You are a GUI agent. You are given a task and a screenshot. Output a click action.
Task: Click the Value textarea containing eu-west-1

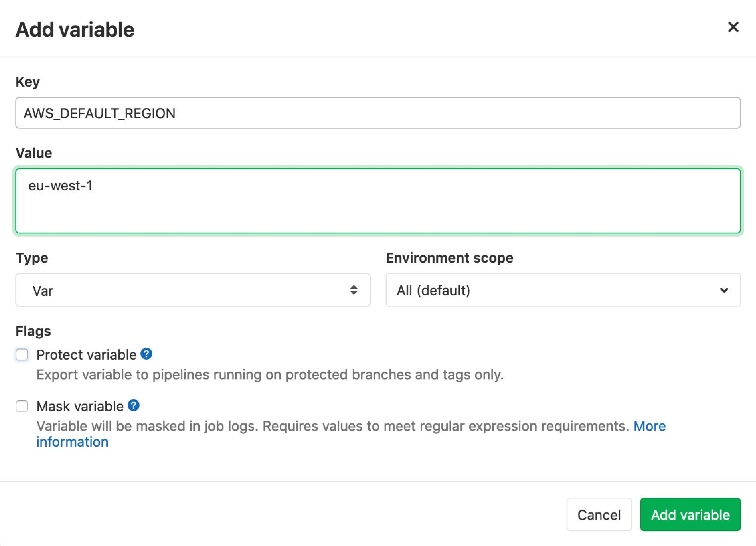378,201
